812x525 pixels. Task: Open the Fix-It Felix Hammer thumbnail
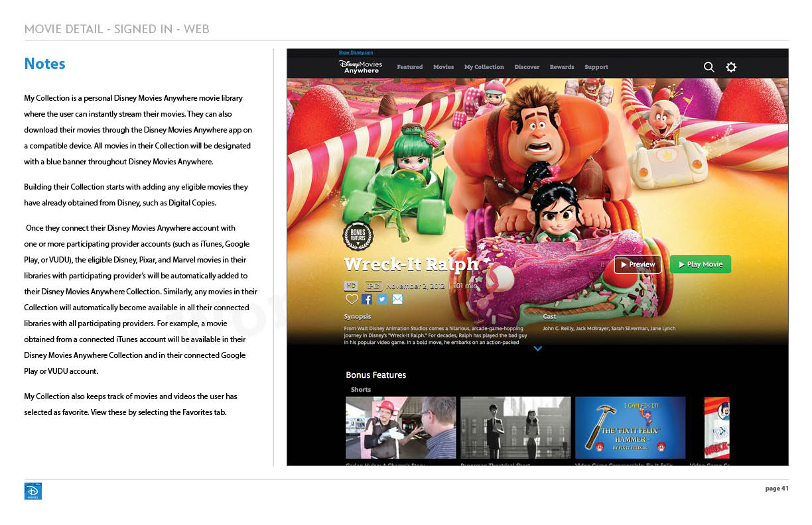click(630, 428)
